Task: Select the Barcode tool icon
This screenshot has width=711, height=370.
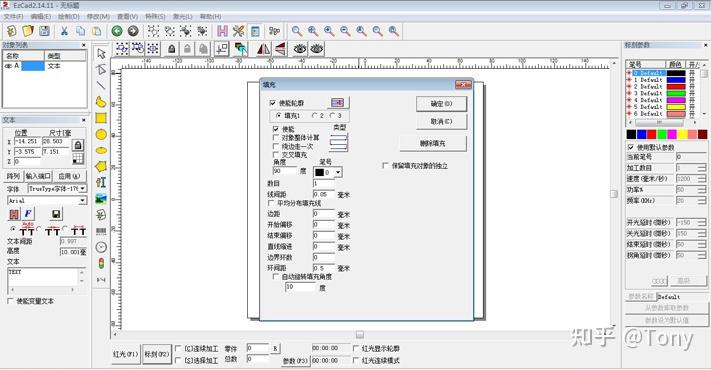Action: pyautogui.click(x=101, y=231)
